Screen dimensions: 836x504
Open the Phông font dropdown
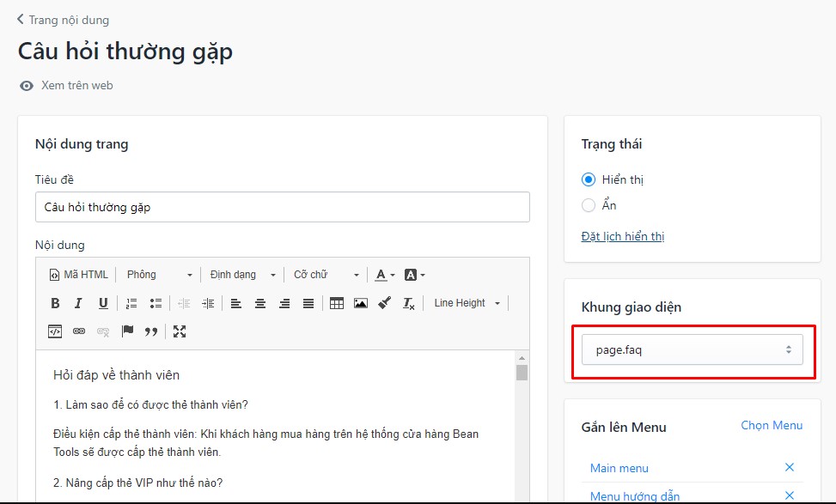coord(160,275)
